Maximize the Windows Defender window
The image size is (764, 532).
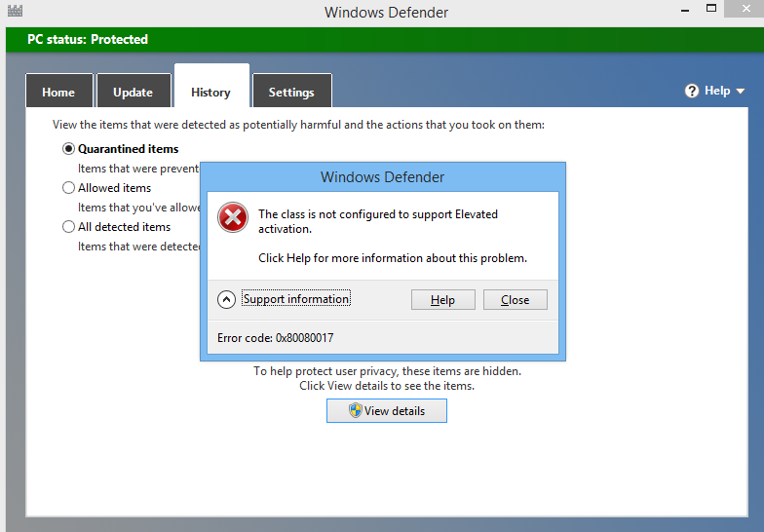[x=711, y=8]
